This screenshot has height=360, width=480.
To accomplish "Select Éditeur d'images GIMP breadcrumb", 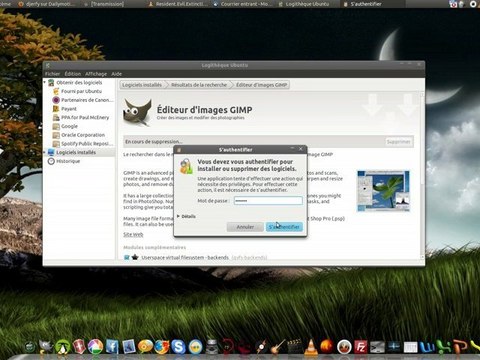I will point(262,85).
